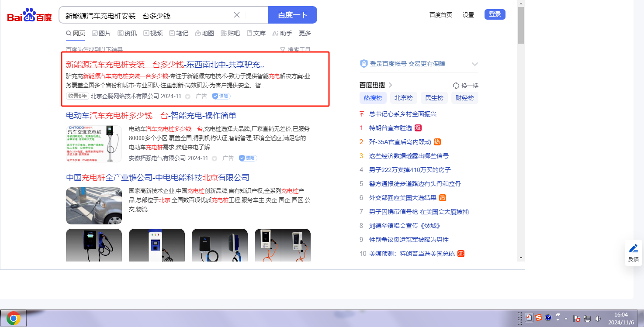Image resolution: width=644 pixels, height=327 pixels.
Task: Click the blue help question mark tray icon
Action: (x=548, y=317)
